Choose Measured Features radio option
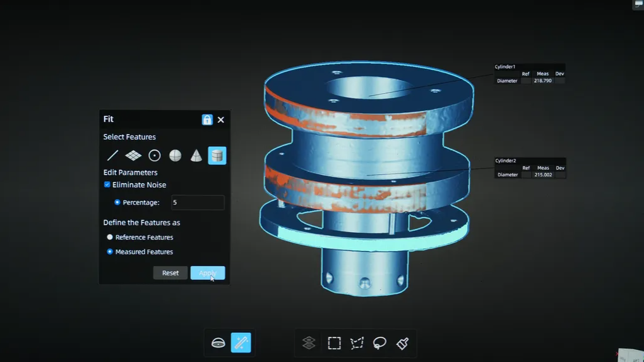The width and height of the screenshot is (644, 362). [110, 252]
